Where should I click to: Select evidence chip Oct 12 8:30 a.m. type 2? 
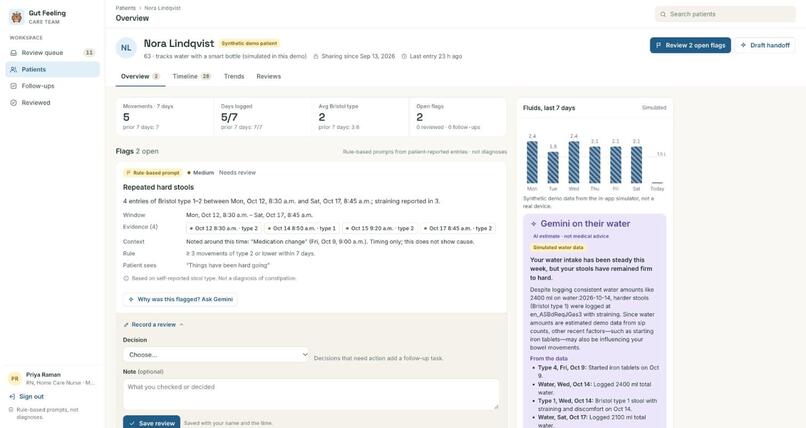(x=224, y=228)
